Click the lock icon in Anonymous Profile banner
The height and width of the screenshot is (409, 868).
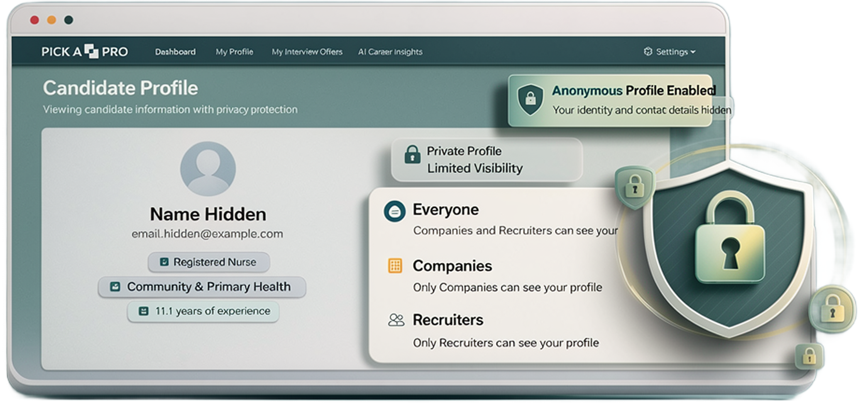(x=531, y=98)
